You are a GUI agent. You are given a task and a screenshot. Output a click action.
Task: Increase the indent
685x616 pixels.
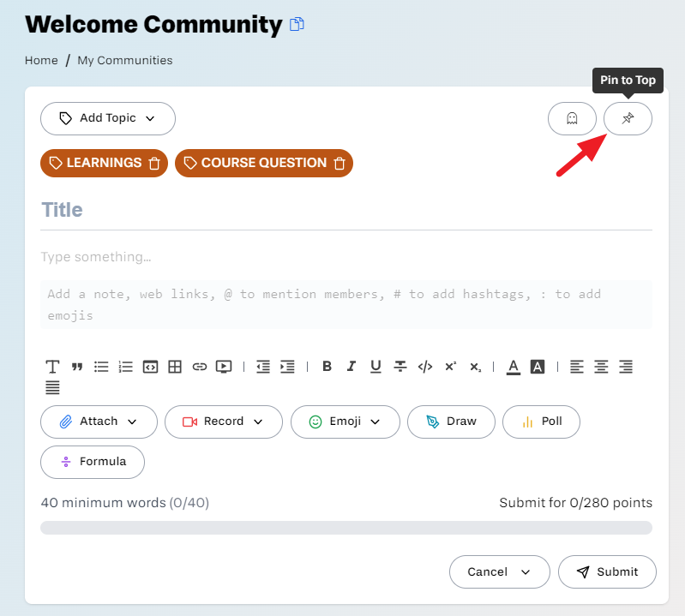[x=287, y=367]
